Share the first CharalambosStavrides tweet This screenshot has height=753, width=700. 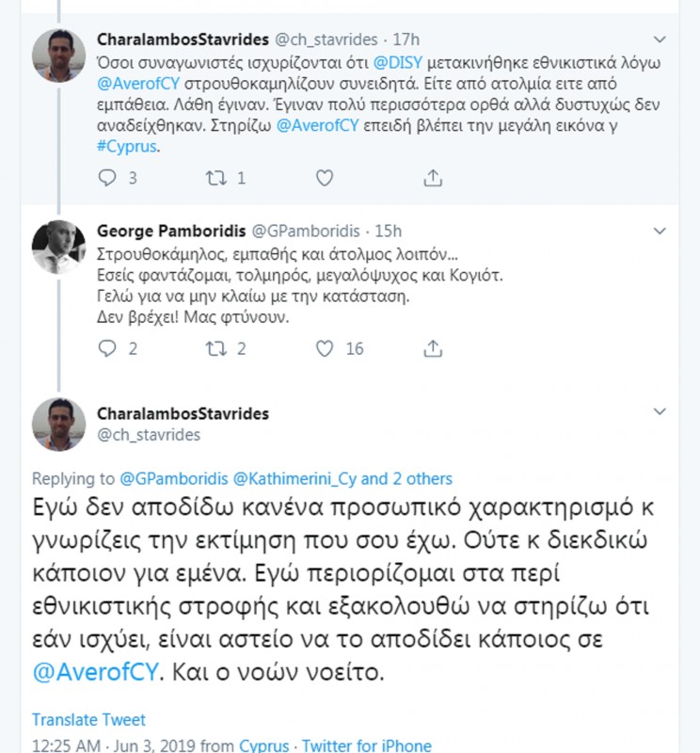coord(433,177)
